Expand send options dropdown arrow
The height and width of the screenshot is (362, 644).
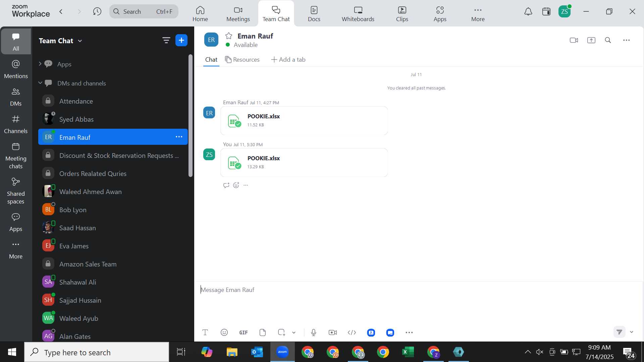(x=632, y=332)
